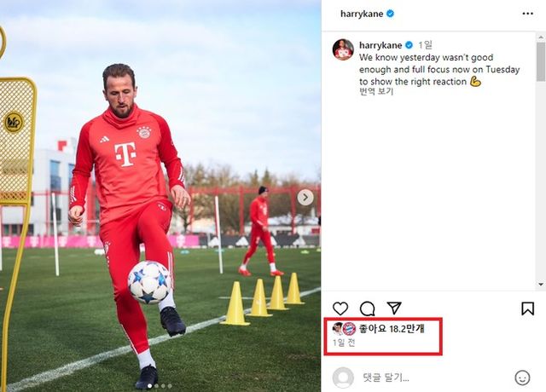Go to next photo with right arrow
Viewport: 546px width, 392px height.
tap(305, 198)
